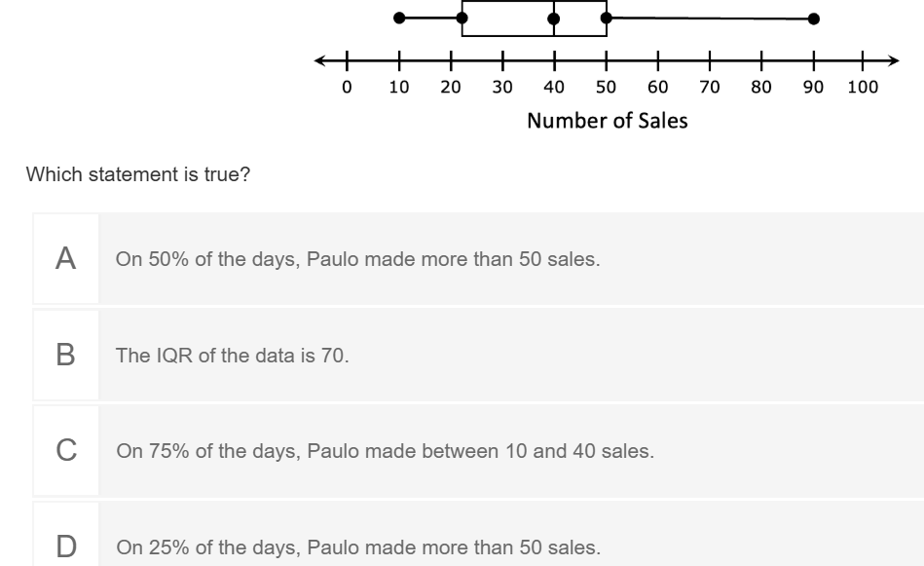The image size is (924, 566).
Task: Click the axis label 0
Action: [347, 88]
